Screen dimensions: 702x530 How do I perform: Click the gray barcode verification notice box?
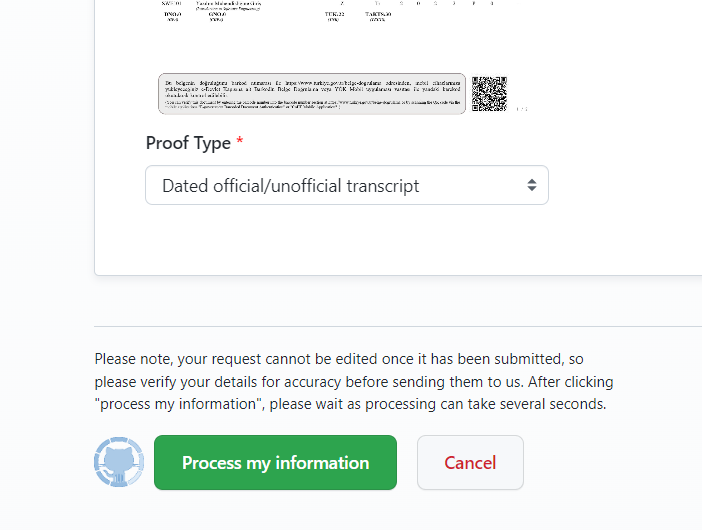[311, 93]
